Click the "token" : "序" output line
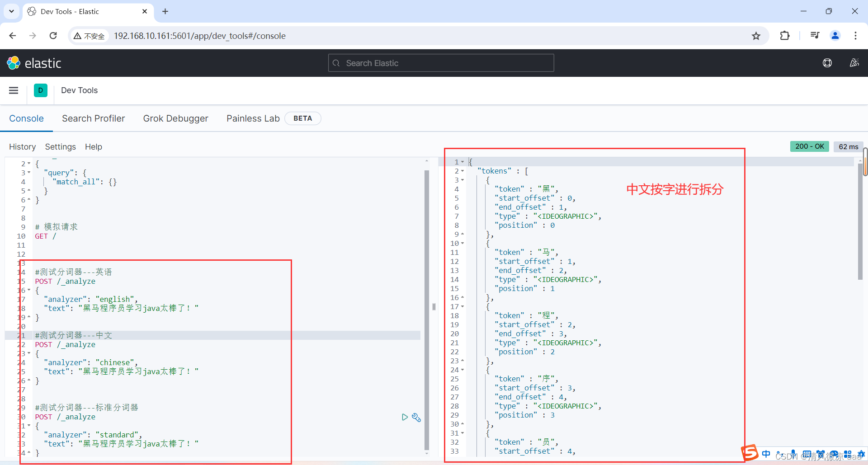The height and width of the screenshot is (465, 868). point(526,379)
